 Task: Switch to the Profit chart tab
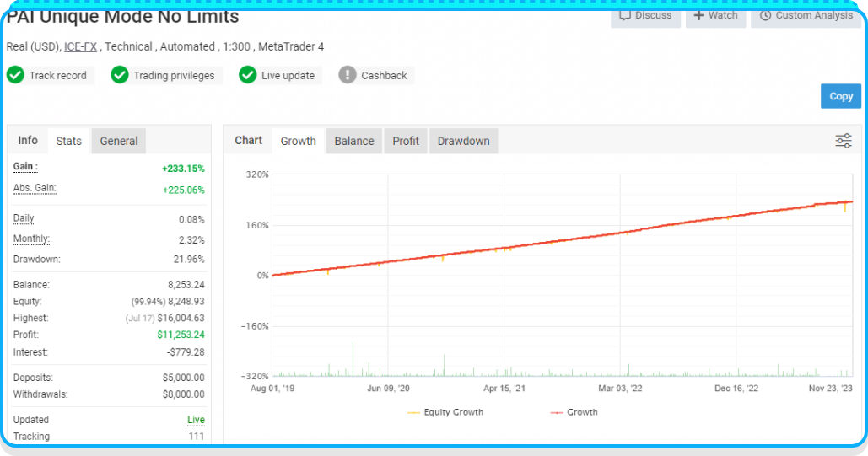[x=406, y=141]
